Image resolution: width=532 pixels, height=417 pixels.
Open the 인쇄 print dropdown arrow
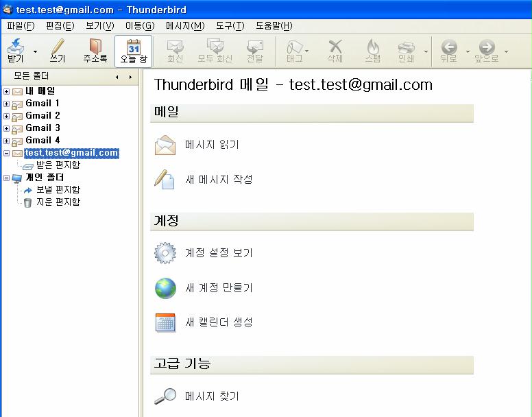(x=426, y=51)
